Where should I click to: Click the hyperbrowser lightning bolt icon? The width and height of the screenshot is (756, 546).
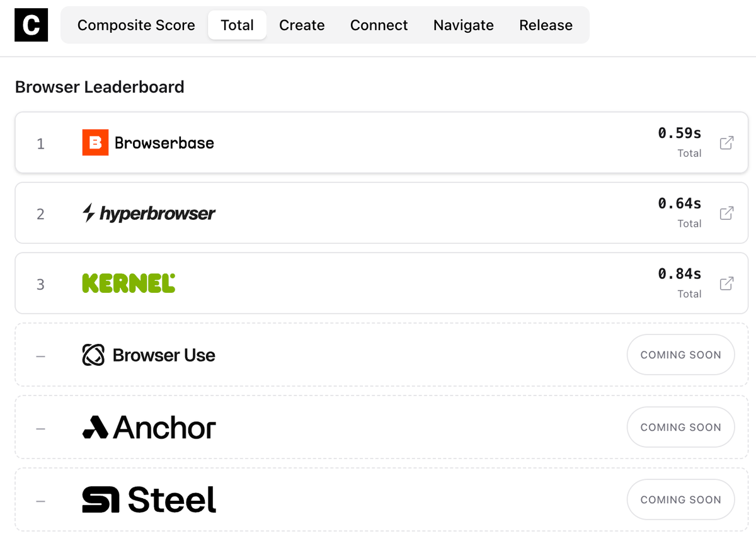click(89, 213)
